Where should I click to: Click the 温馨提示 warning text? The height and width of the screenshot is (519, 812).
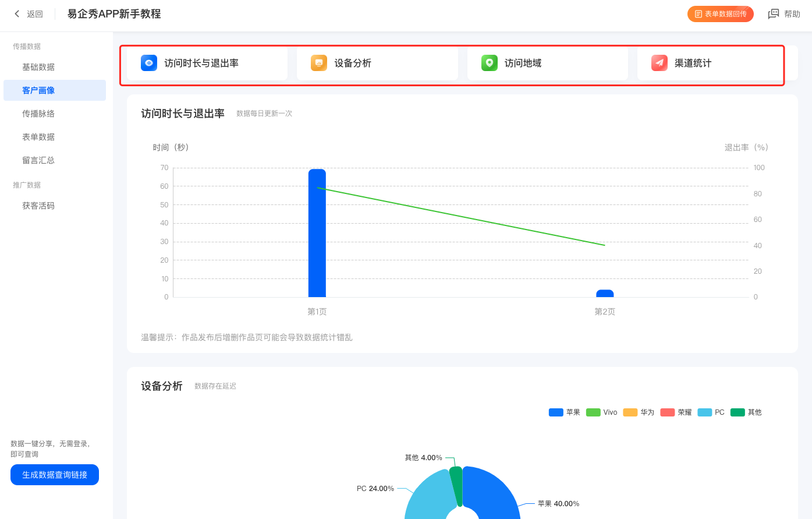(x=247, y=337)
